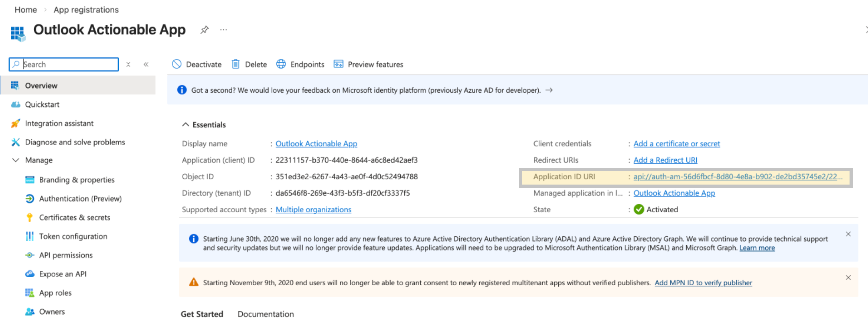Click the Authentication (Preview) icon
The width and height of the screenshot is (868, 321).
click(30, 199)
